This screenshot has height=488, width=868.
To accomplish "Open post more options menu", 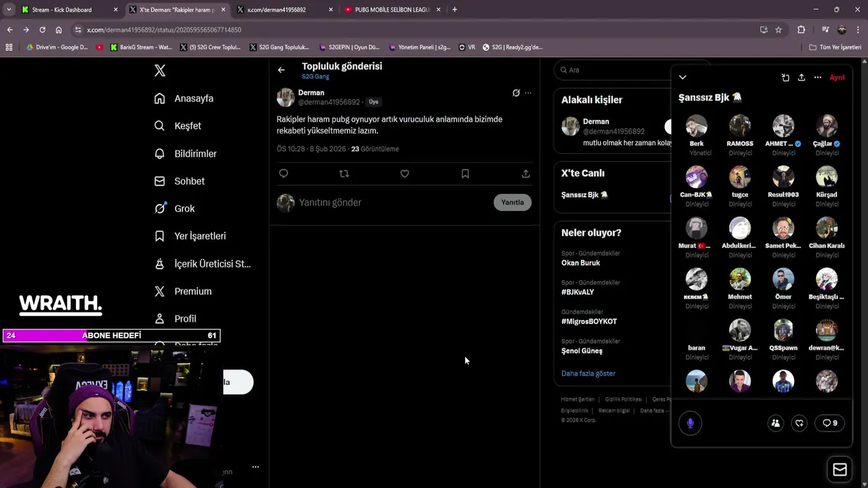I will (528, 93).
